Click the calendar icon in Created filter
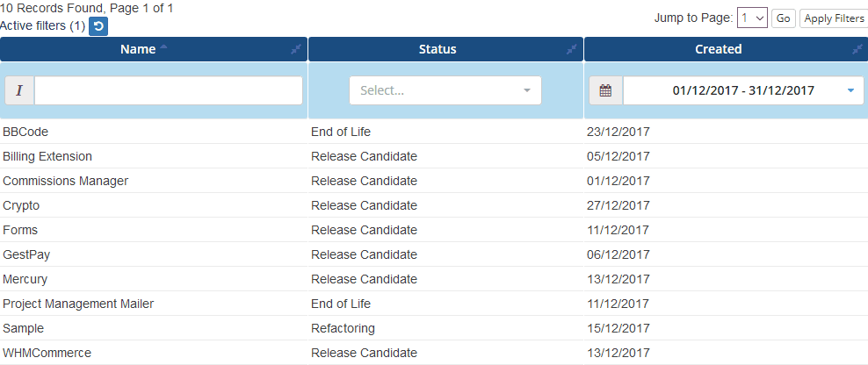Screen dimensions: 868x365 click(605, 90)
